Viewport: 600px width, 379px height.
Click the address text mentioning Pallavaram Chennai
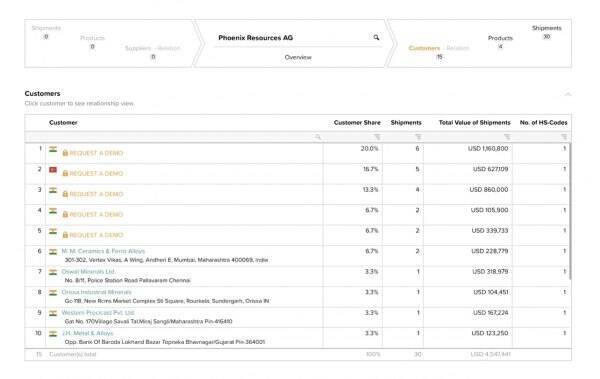tap(127, 280)
